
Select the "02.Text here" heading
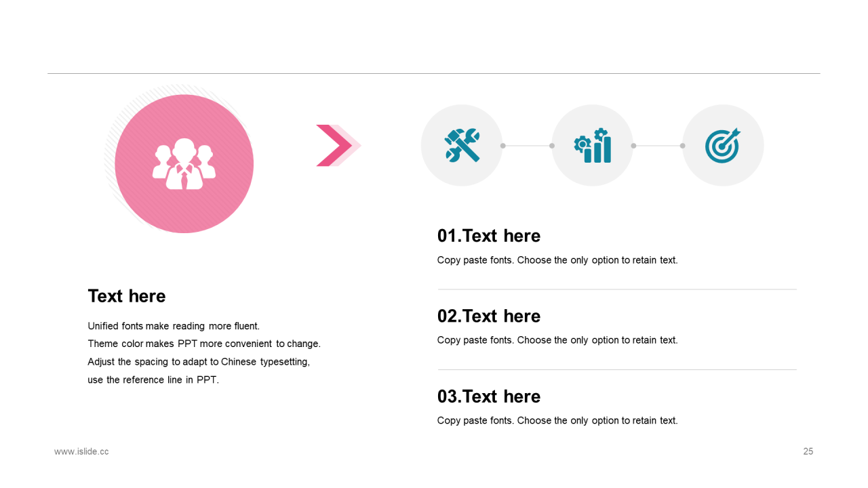pos(489,316)
